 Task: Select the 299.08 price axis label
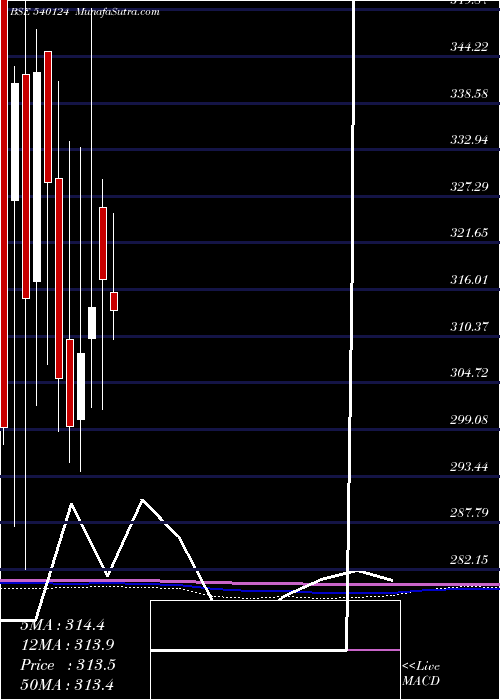(469, 419)
